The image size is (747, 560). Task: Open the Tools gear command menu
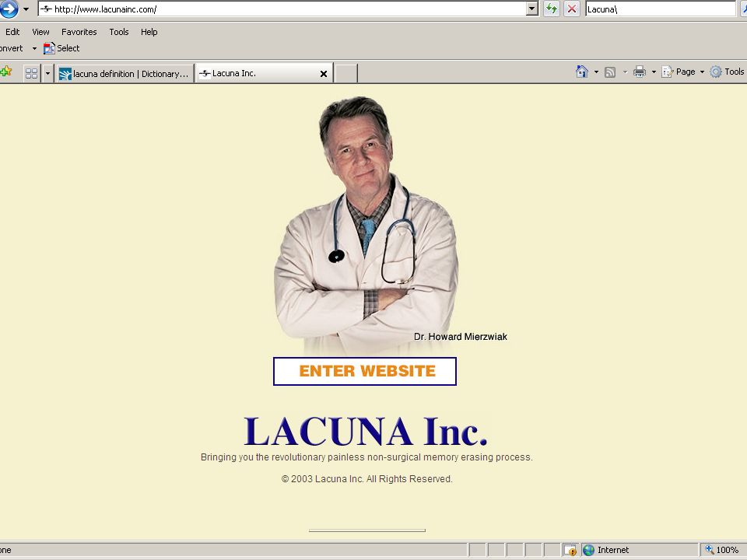728,72
